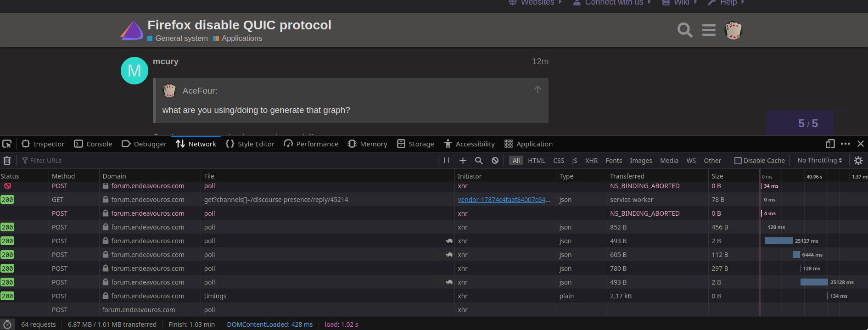Open mcury's username link

tap(166, 62)
